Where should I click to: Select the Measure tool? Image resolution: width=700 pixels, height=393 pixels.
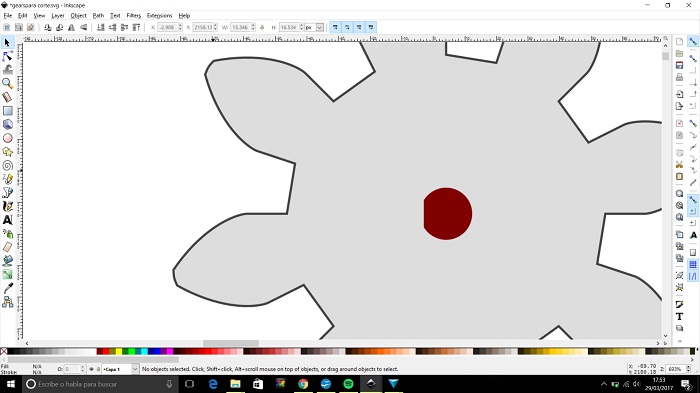click(x=7, y=97)
